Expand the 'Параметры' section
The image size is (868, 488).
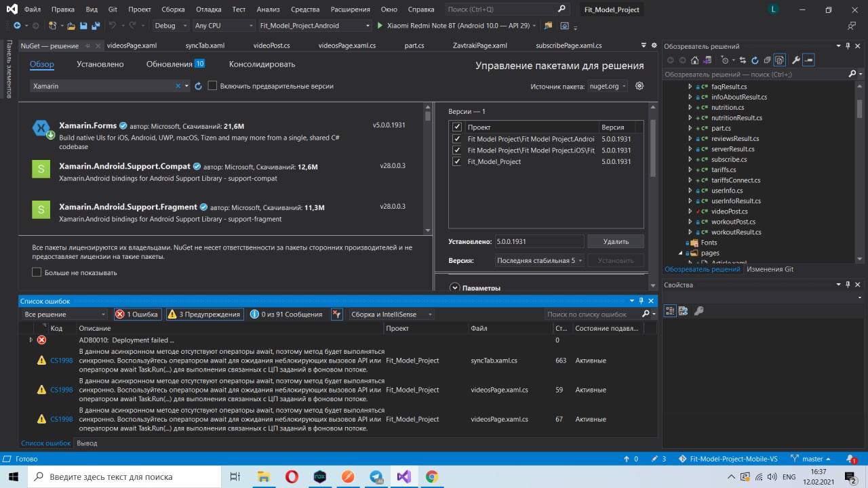point(455,288)
